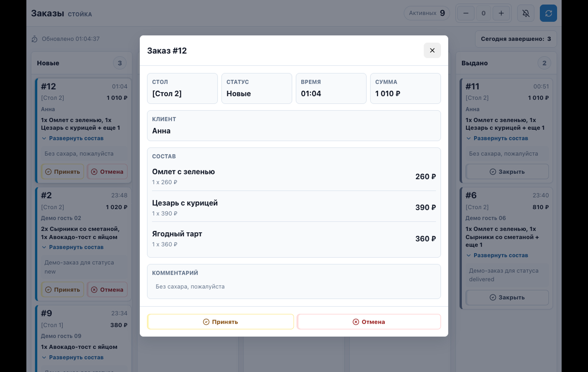Click the clock icon beside Обновлено
Screen dimensions: 588x372
pos(35,39)
